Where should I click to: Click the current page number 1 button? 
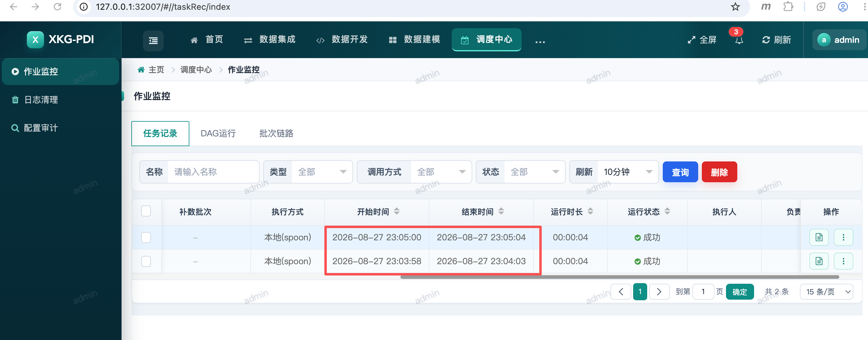pos(640,291)
